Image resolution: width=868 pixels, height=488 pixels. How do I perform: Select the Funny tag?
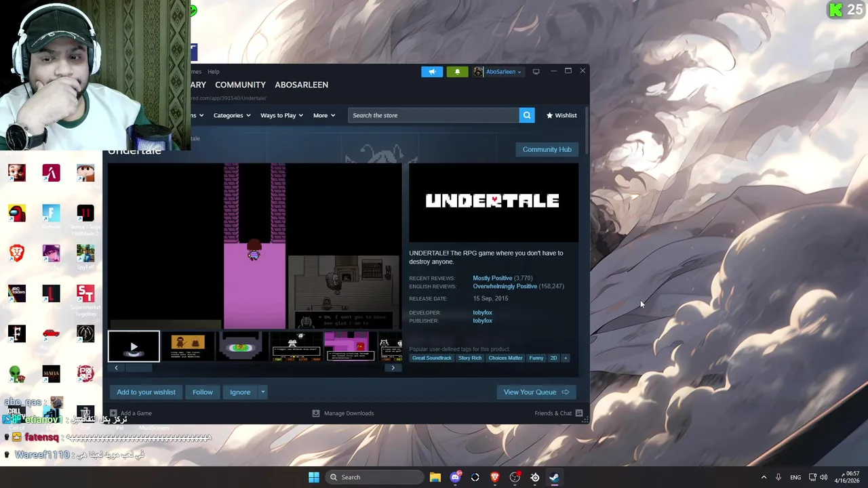click(536, 358)
